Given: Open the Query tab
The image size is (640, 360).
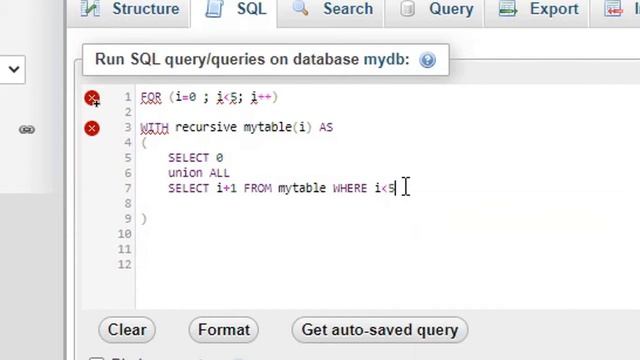Looking at the screenshot, I should pos(434,9).
